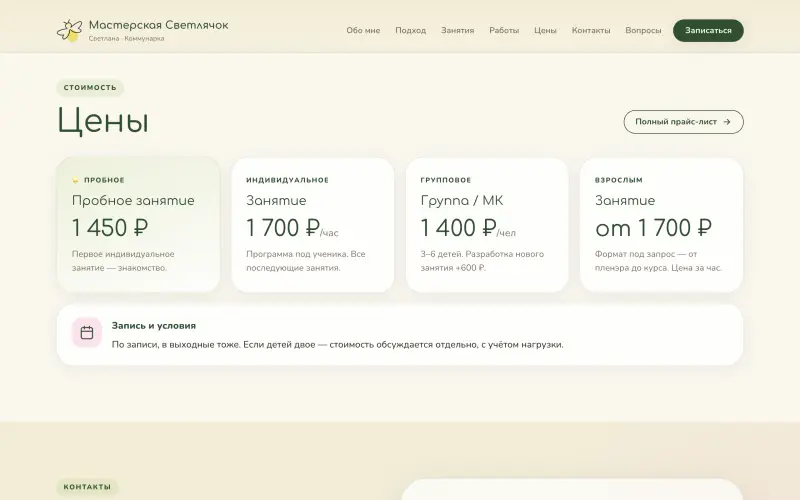Screen dimensions: 800x500
Task: Click the ВЗРОСЛЫМ card label
Action: (x=619, y=180)
